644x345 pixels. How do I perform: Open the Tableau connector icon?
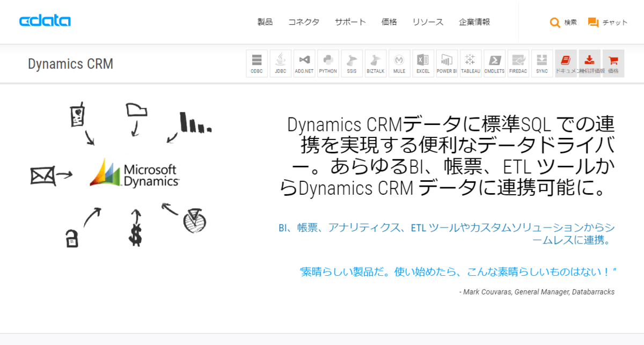471,63
